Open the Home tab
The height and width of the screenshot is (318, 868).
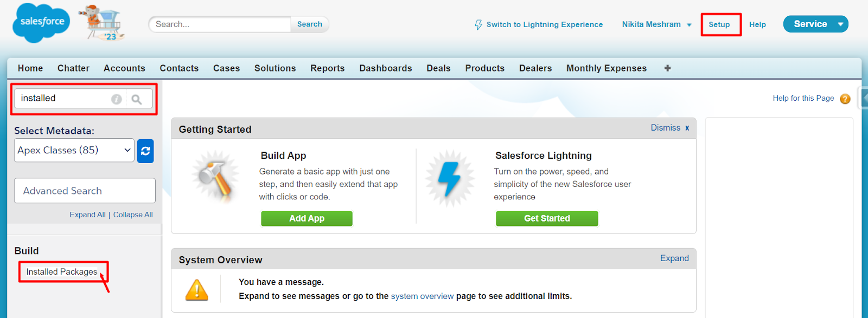[x=30, y=68]
